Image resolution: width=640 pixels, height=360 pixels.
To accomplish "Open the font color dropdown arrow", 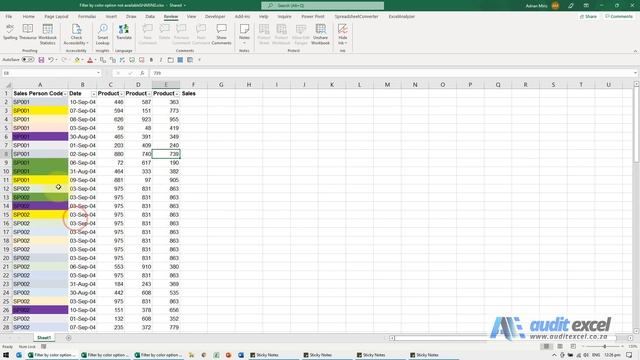I will [x=95, y=60].
